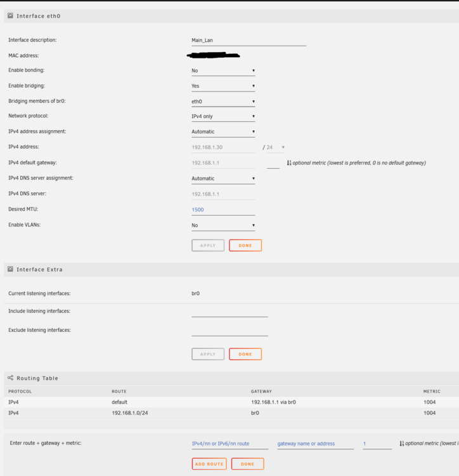Click the route metric input field
The width and height of the screenshot is (459, 476).
tap(377, 444)
